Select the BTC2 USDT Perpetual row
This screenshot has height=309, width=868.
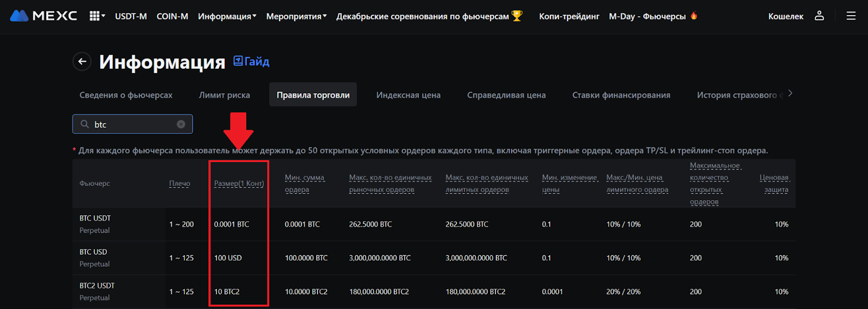[434, 292]
